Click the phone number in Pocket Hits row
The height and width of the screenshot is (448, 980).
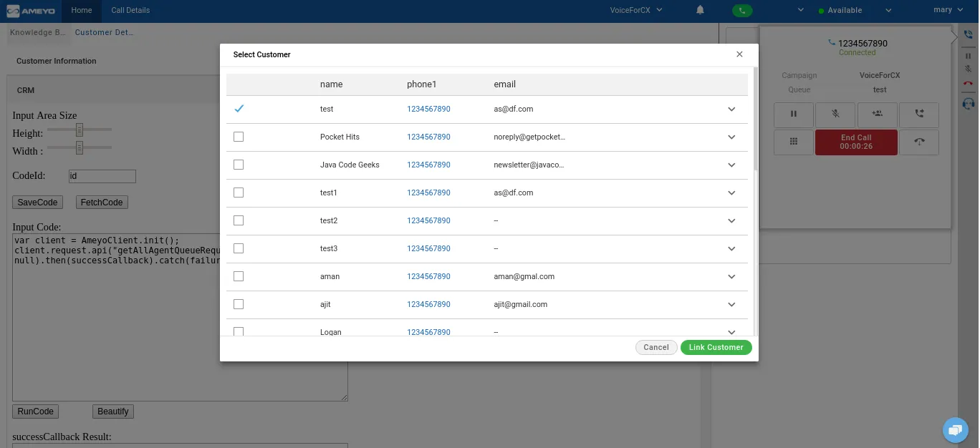(428, 137)
